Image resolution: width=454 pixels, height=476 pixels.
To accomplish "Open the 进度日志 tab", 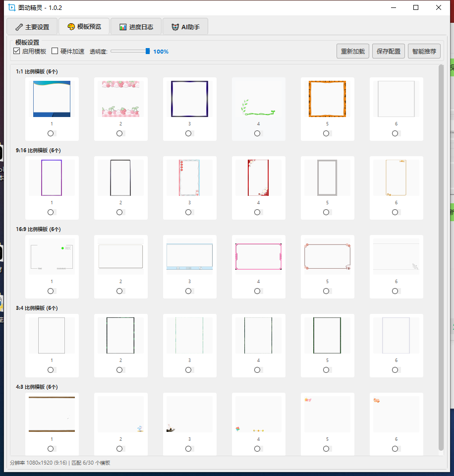I will (136, 27).
